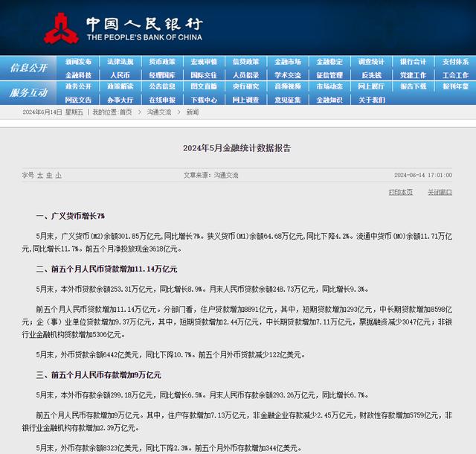Open the 反洗钱 section
476x454 pixels.
371,75
